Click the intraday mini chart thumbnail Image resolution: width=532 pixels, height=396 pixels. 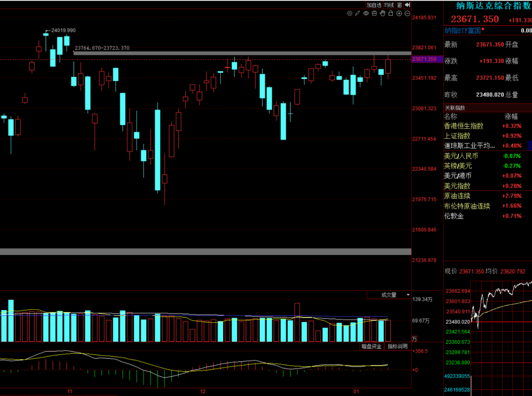(x=501, y=306)
